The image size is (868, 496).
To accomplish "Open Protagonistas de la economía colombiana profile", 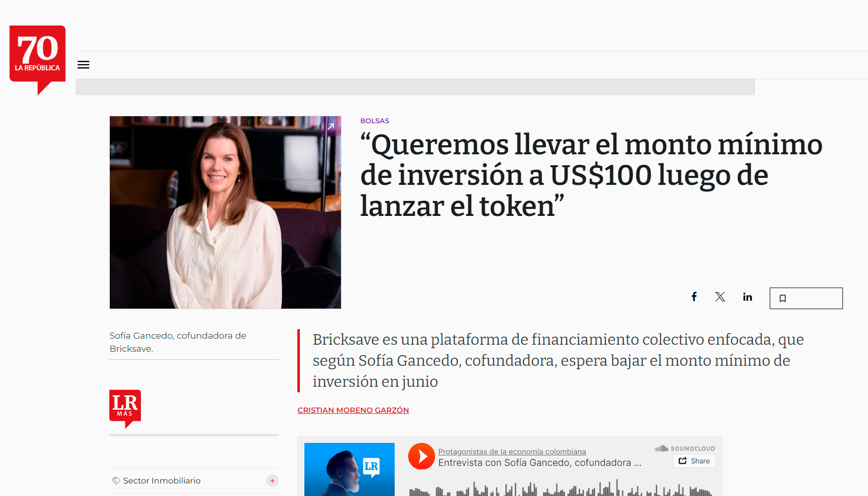I will point(512,451).
